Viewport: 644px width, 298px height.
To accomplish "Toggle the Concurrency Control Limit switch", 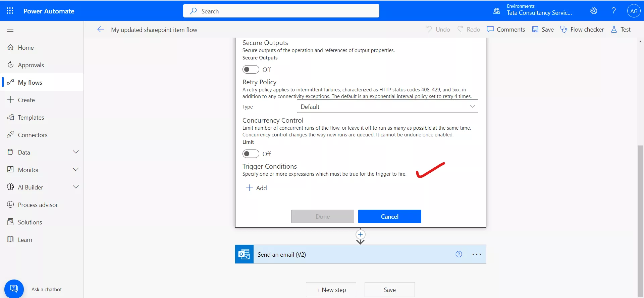I will [251, 154].
